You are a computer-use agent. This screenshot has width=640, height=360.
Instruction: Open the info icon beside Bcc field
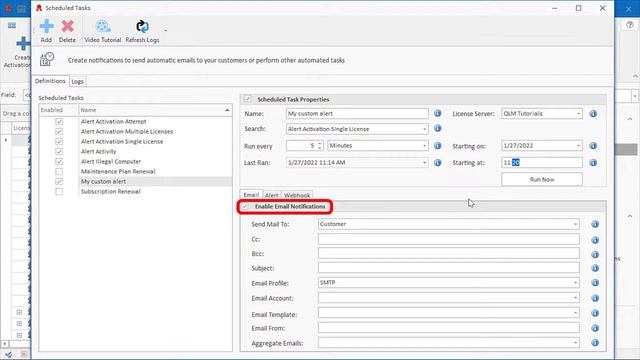coord(595,254)
